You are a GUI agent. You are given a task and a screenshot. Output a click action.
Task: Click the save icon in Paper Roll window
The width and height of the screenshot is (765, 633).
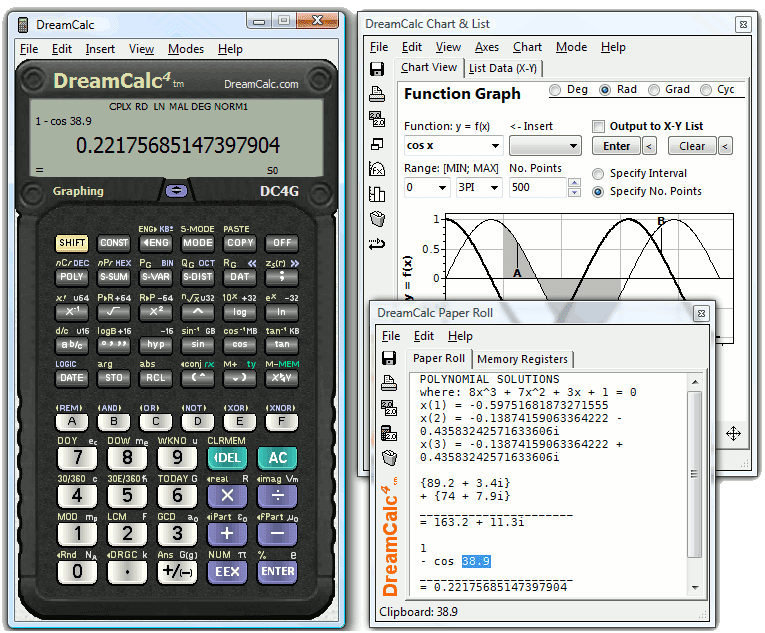389,358
